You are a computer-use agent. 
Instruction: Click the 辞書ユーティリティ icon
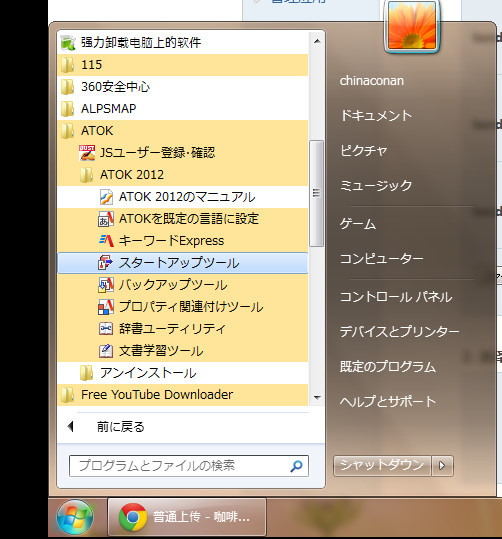(x=106, y=329)
